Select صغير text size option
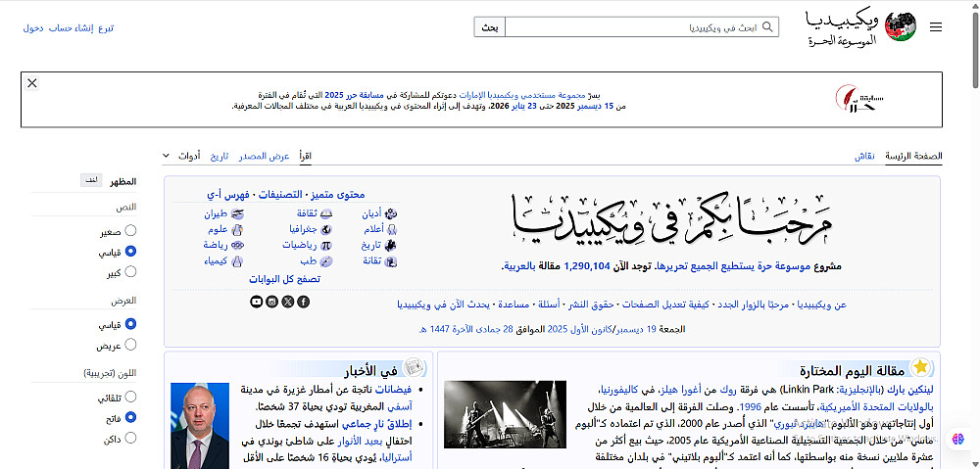980x469 pixels. [130, 230]
